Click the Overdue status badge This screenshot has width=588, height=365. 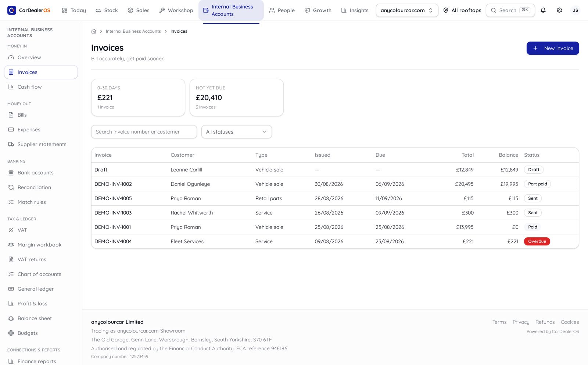(537, 241)
